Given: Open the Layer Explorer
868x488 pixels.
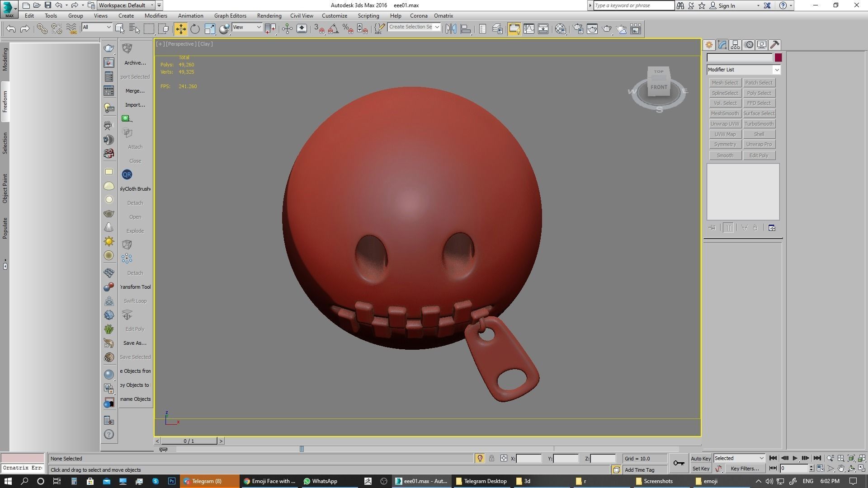Looking at the screenshot, I should click(x=497, y=29).
